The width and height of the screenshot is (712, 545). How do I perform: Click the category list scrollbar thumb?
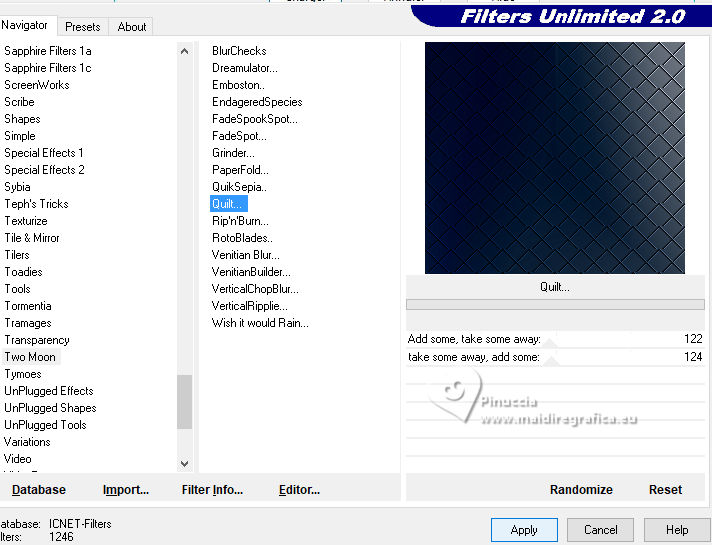point(184,401)
